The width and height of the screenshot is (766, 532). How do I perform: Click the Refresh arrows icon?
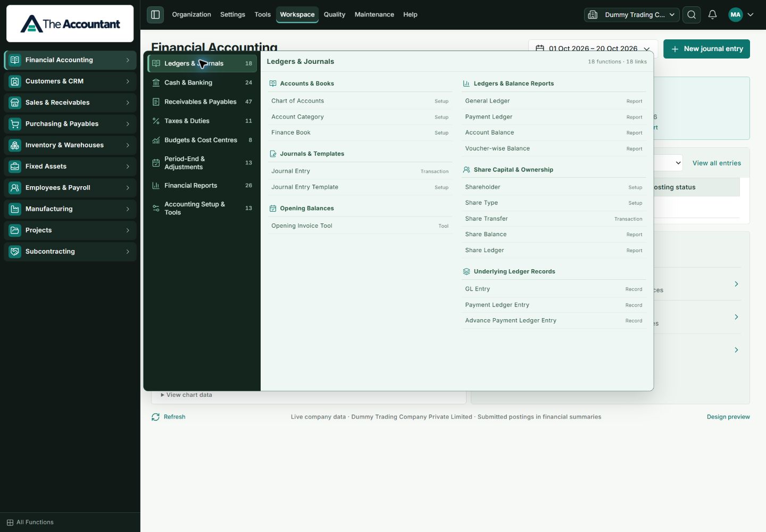155,417
